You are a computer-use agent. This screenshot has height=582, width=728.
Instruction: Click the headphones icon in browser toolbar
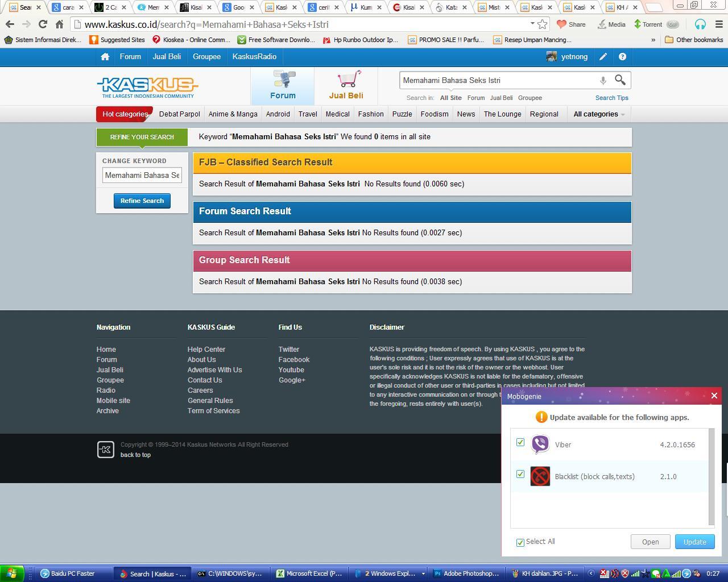click(x=700, y=24)
